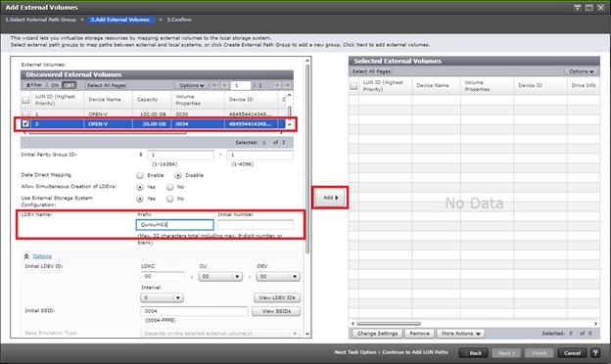The height and width of the screenshot is (364, 611).
Task: Click Select All Pages in Selected External Volumes
Action: (371, 71)
